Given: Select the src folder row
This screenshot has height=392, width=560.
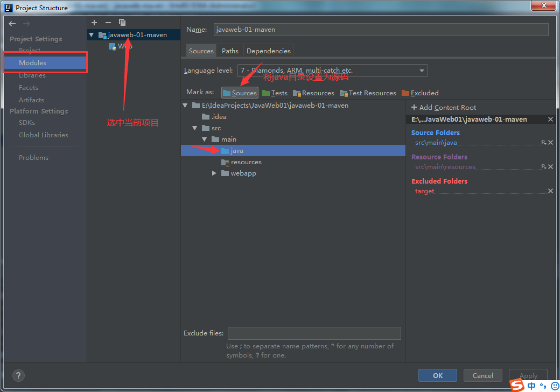Looking at the screenshot, I should pyautogui.click(x=212, y=128).
